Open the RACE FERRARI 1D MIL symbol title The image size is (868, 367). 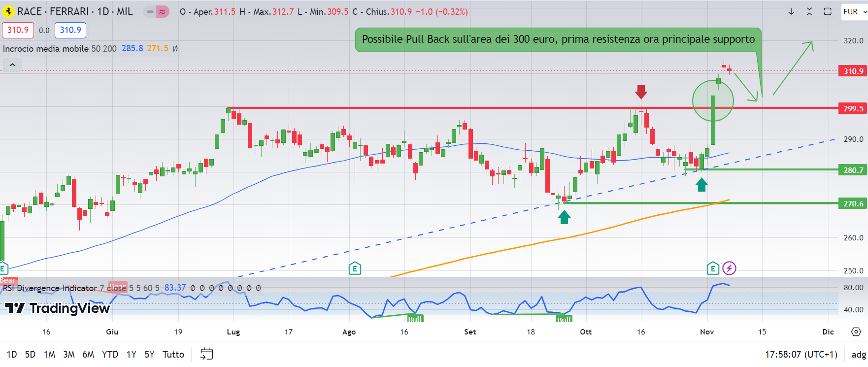tap(75, 11)
